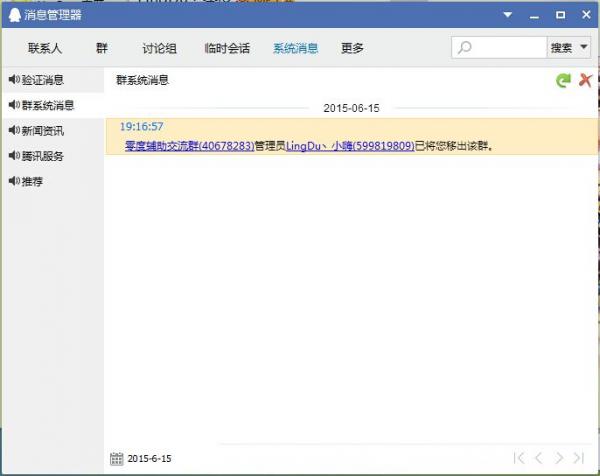Select 群系统消息 in the sidebar

coord(53,105)
